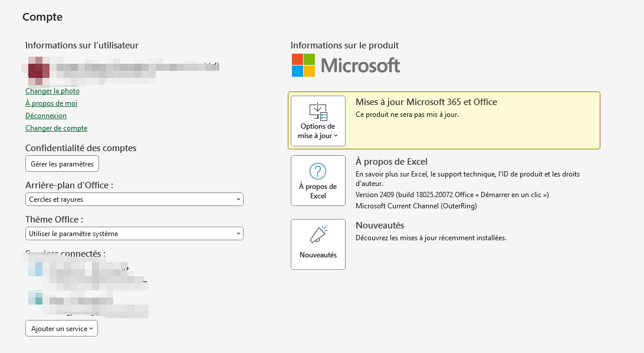This screenshot has width=644, height=353.
Task: Click the À propos de Excel button
Action: [318, 181]
